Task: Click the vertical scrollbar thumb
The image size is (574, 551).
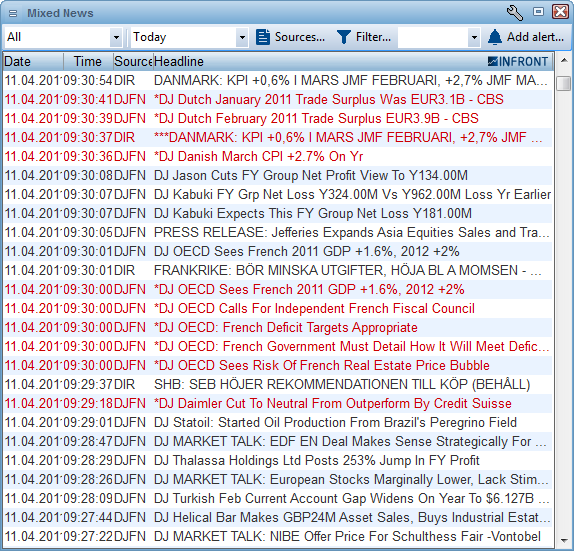Action: click(564, 83)
